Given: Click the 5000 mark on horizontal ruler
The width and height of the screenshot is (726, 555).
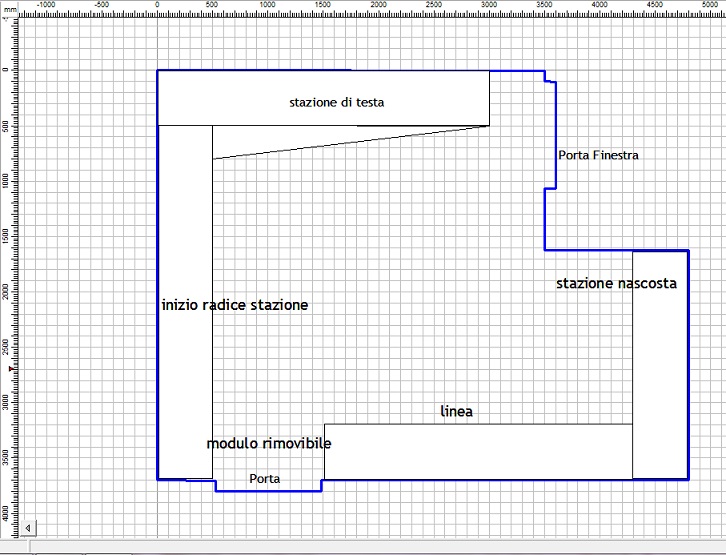Looking at the screenshot, I should (711, 6).
